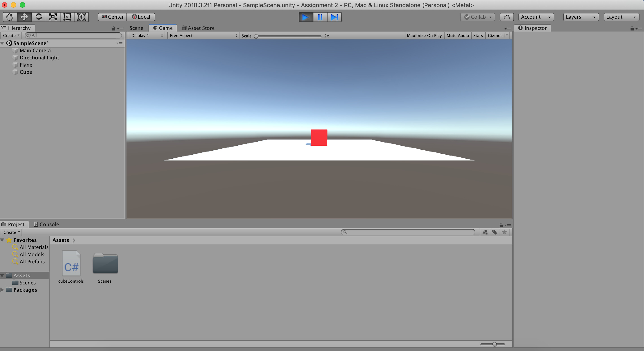Viewport: 644px width, 351px height.
Task: Open the Free Aspect dropdown
Action: 203,35
